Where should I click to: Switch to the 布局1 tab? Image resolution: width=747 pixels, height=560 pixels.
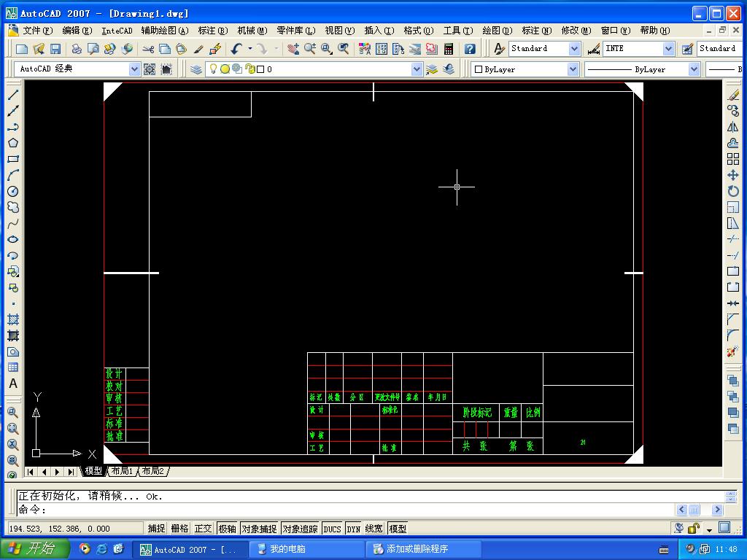(x=122, y=471)
